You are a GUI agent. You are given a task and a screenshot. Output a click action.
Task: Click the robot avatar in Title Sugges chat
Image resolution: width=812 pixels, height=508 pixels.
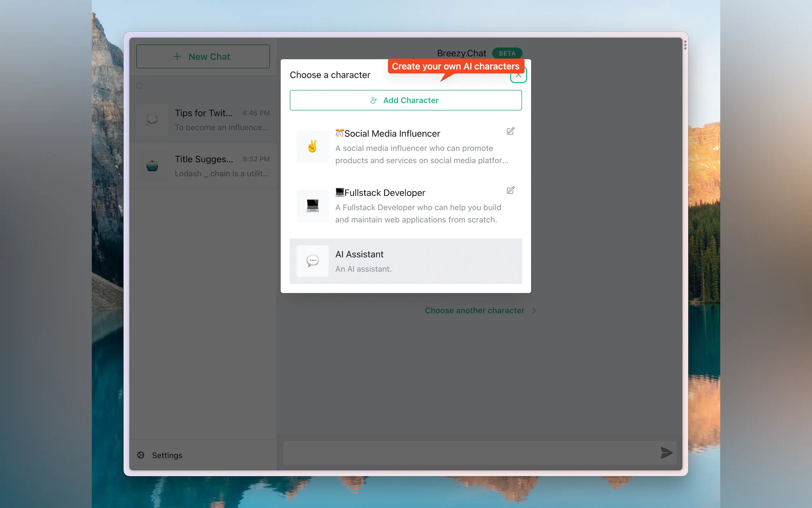coord(152,166)
